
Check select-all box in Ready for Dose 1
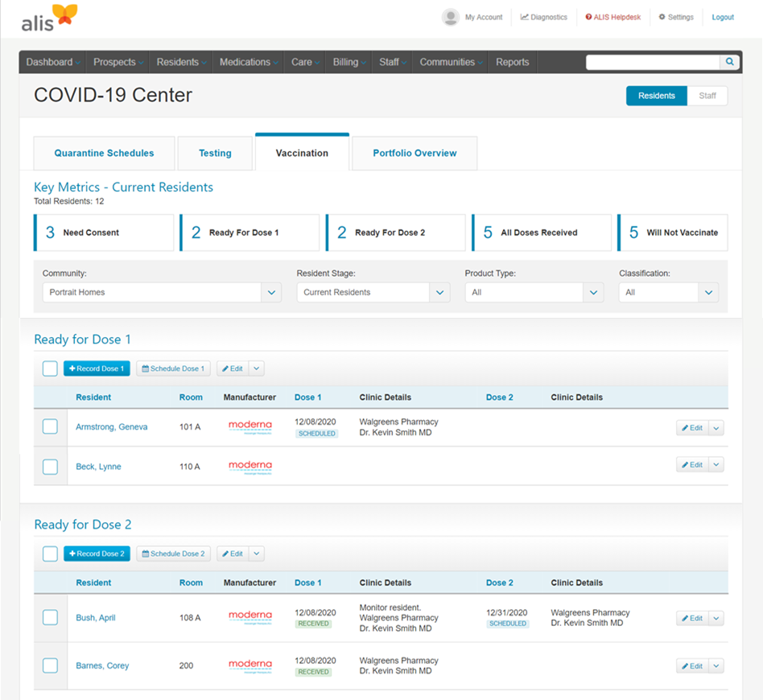tap(50, 369)
